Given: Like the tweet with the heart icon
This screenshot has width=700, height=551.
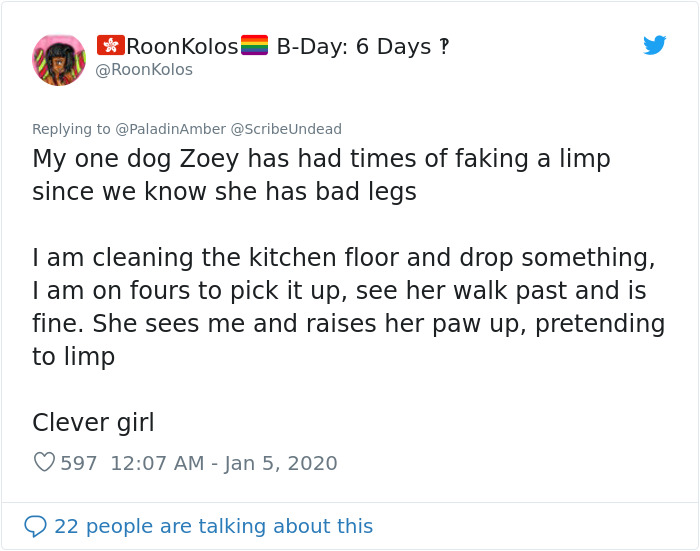Looking at the screenshot, I should (x=44, y=463).
